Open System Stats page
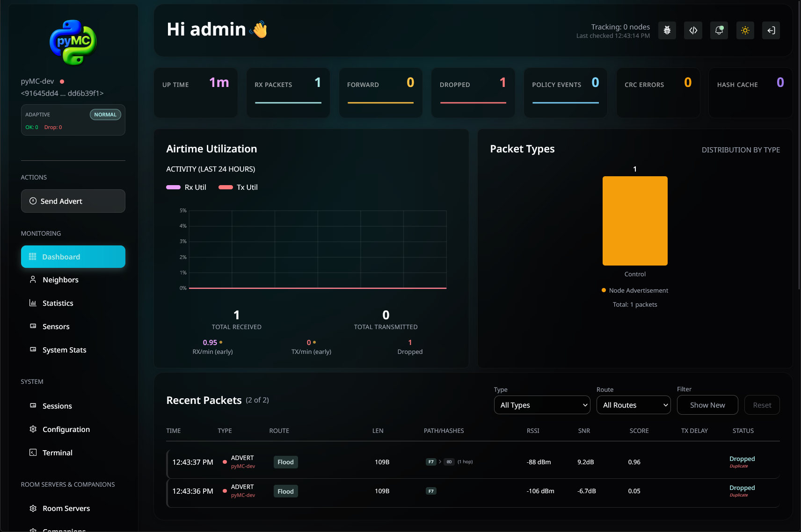This screenshot has width=801, height=532. 73,350
